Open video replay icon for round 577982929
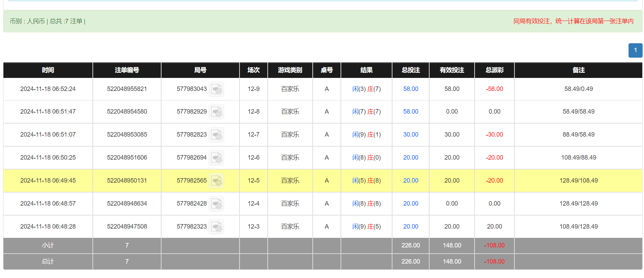 [216, 112]
